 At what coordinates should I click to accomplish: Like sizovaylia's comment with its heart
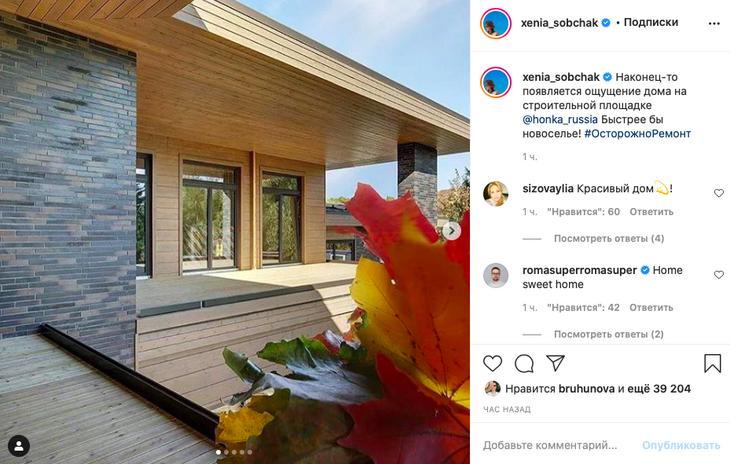[x=718, y=193]
